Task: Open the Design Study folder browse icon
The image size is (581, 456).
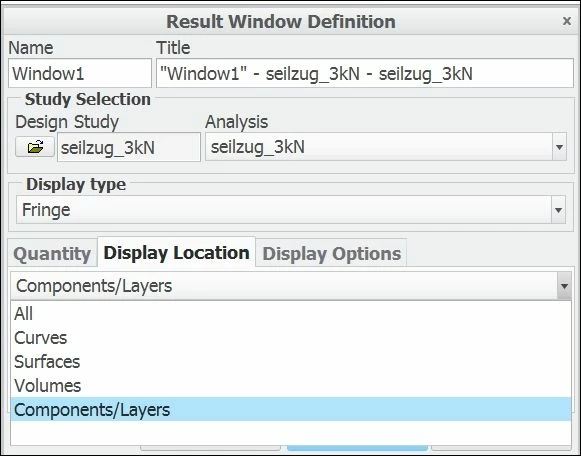Action: (x=35, y=147)
